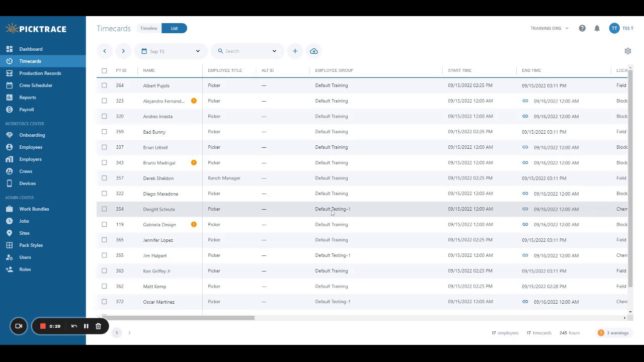This screenshot has height=362, width=644.
Task: Click linked end time icon for Andres Iniesta
Action: 525,116
